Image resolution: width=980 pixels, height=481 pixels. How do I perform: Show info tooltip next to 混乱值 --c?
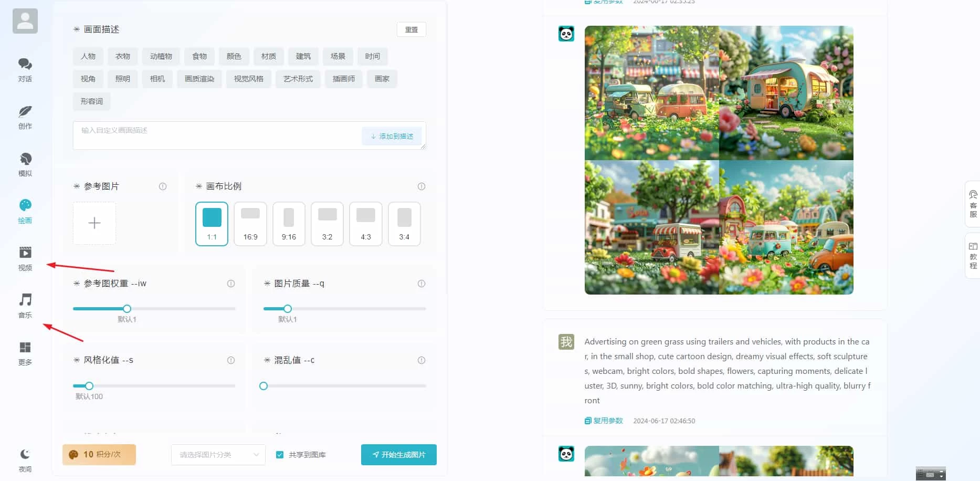[x=421, y=360]
